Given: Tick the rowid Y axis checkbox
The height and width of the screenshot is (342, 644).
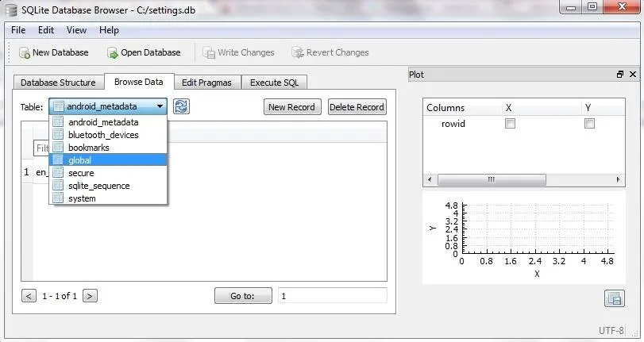Looking at the screenshot, I should coord(589,123).
